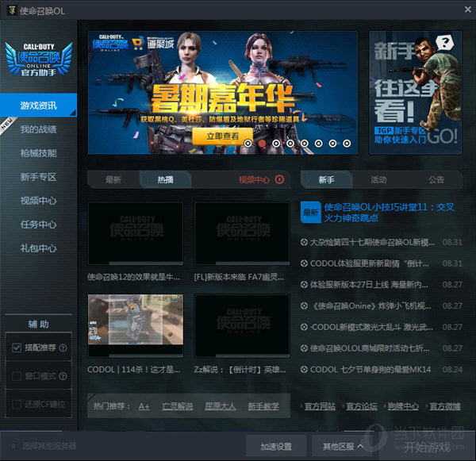Image resolution: width=476 pixels, height=461 pixels.
Task: Click the A+ hot recommendation link
Action: click(144, 406)
